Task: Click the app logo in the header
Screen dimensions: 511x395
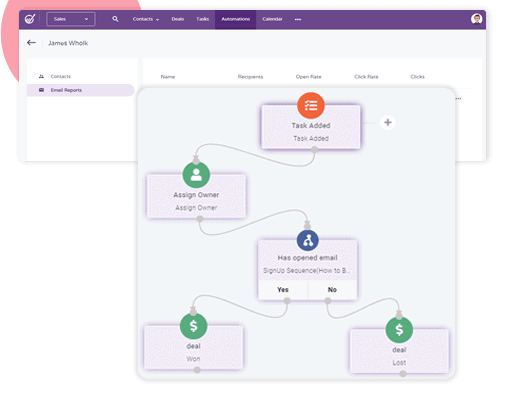Action: click(30, 19)
